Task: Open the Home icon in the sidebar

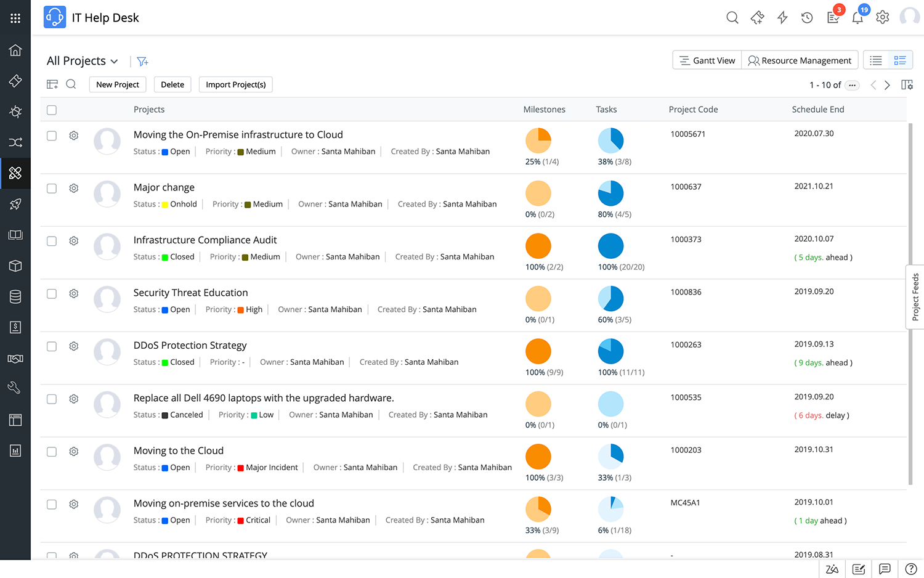Action: coord(15,50)
